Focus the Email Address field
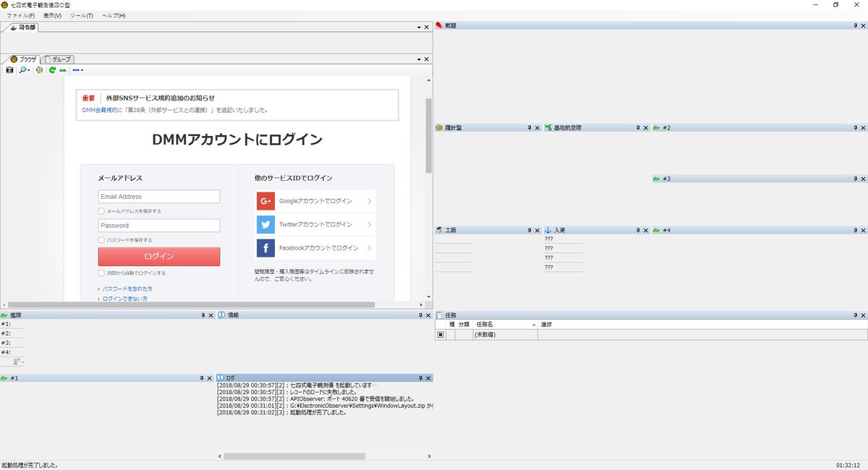 click(x=159, y=197)
